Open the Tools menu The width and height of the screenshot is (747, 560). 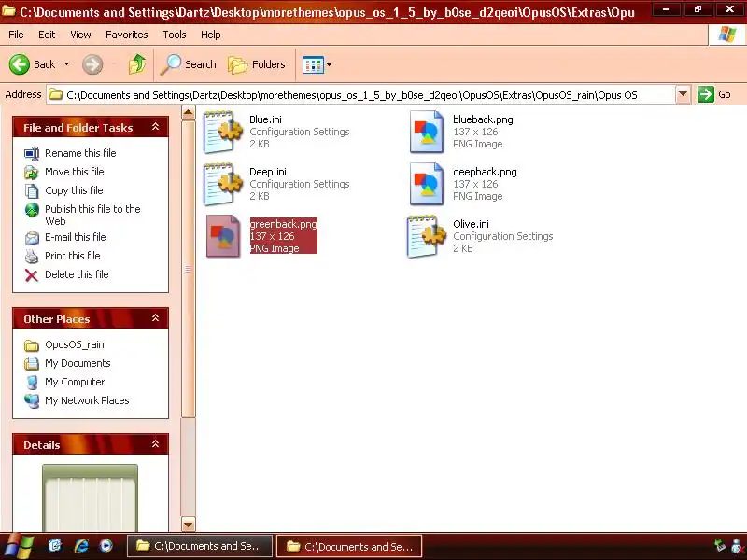click(175, 35)
